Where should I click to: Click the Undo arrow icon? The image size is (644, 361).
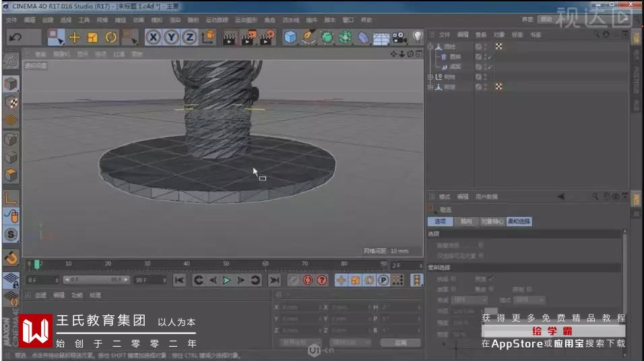click(15, 37)
